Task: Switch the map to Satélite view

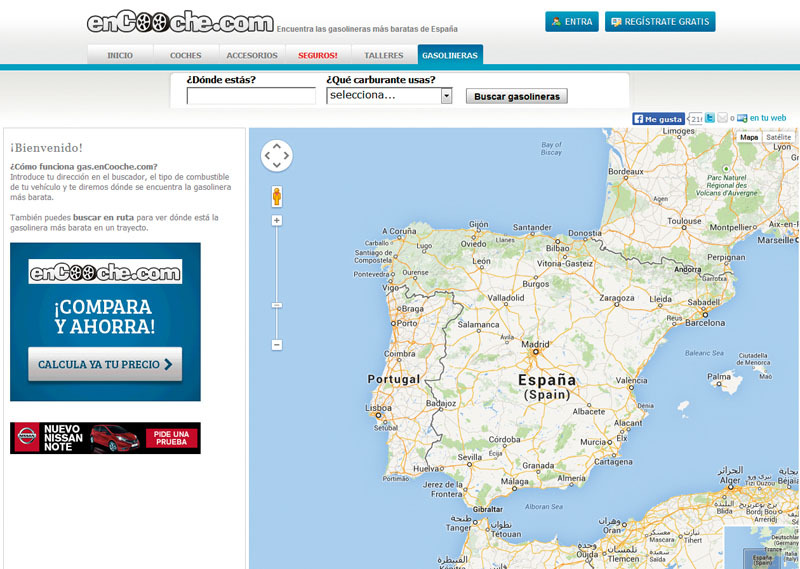Action: pos(779,137)
